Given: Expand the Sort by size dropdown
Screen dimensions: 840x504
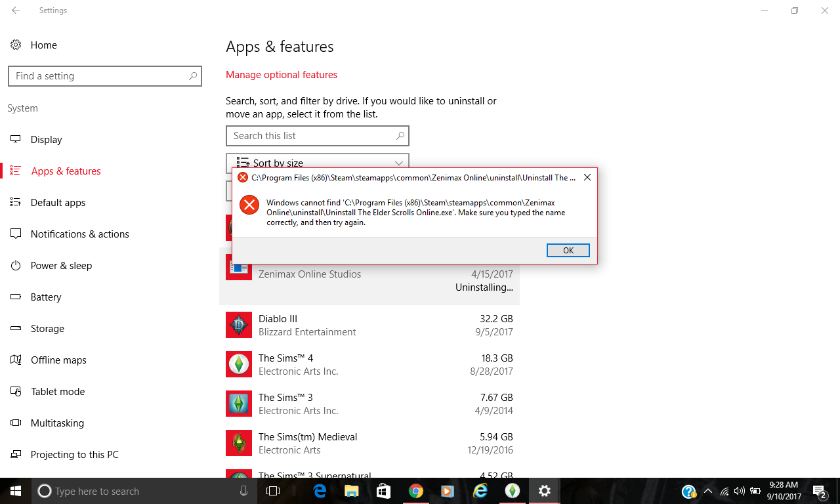Looking at the screenshot, I should 318,163.
